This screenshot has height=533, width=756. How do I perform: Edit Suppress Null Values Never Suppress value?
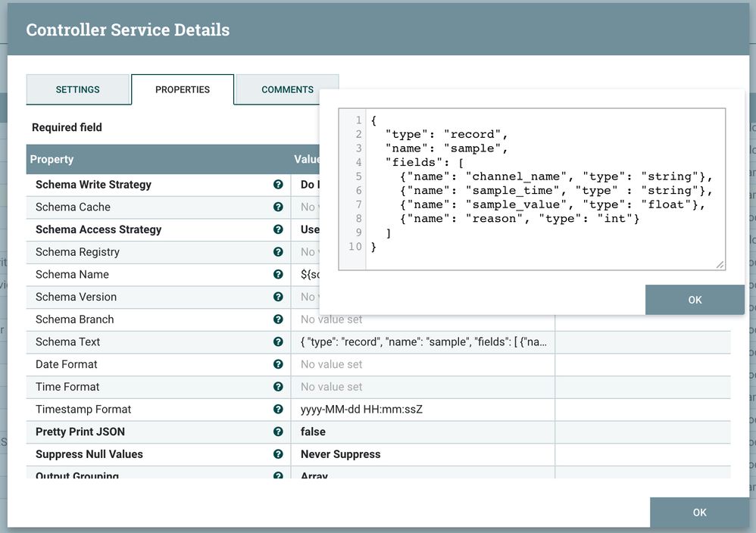pos(421,454)
